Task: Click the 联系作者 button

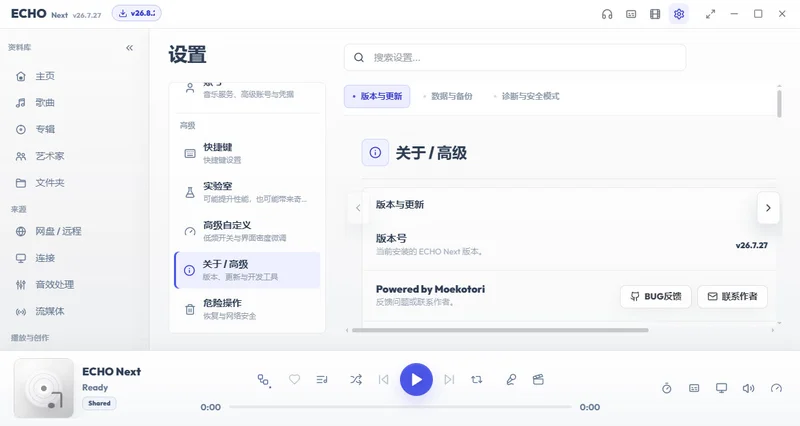Action: coord(732,296)
